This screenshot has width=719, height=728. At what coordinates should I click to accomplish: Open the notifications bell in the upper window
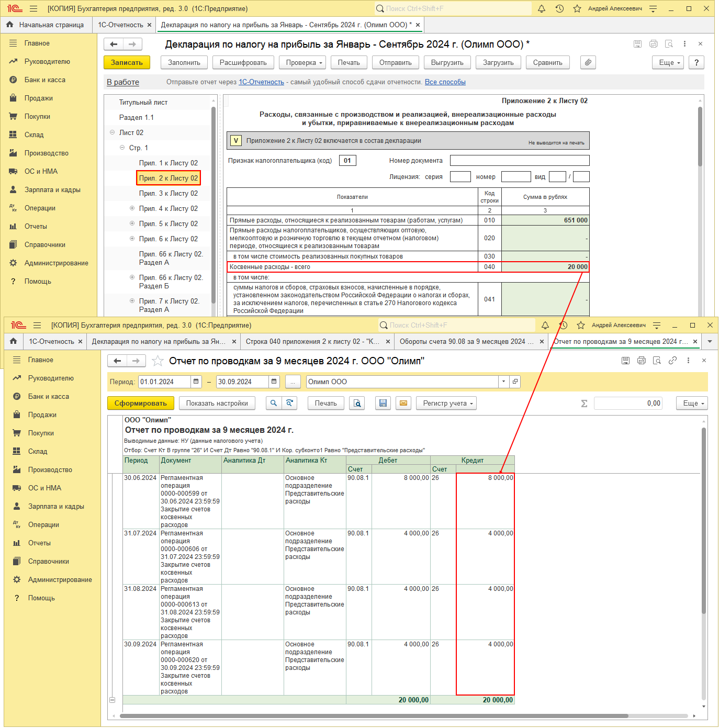tap(542, 8)
